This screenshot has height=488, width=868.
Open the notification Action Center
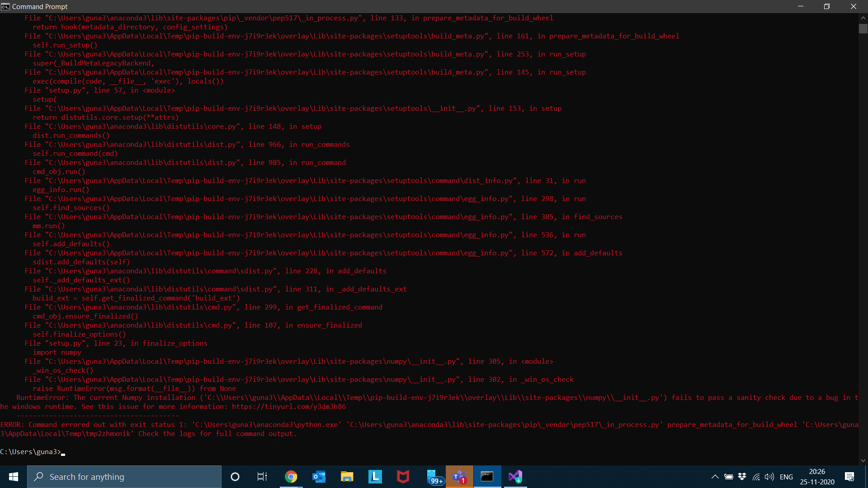coord(849,477)
